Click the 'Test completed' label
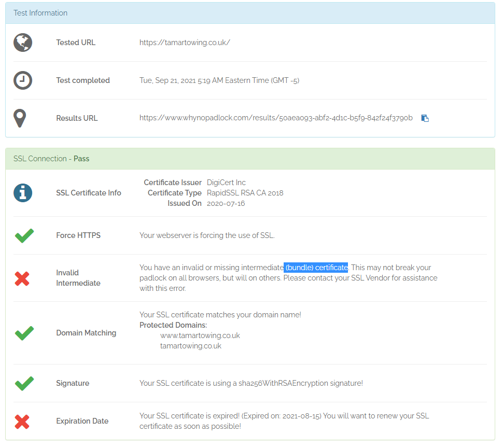This screenshot has height=448, width=503. [83, 80]
